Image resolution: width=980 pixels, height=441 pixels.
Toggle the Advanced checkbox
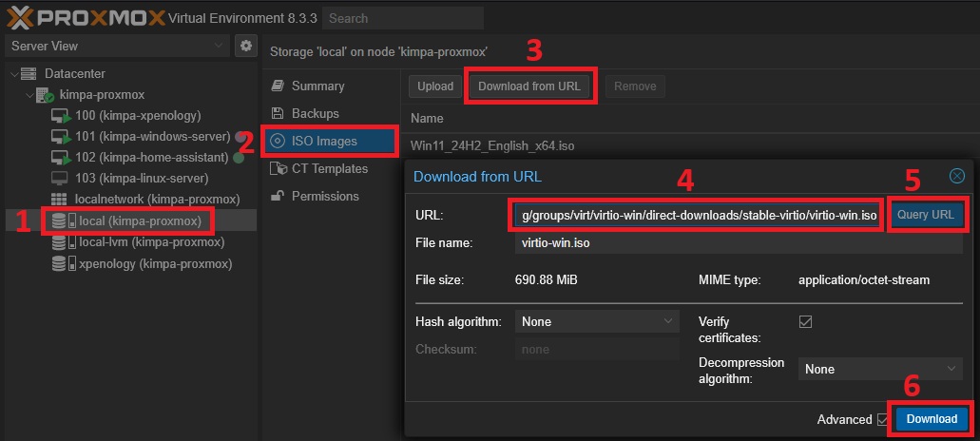tap(881, 419)
